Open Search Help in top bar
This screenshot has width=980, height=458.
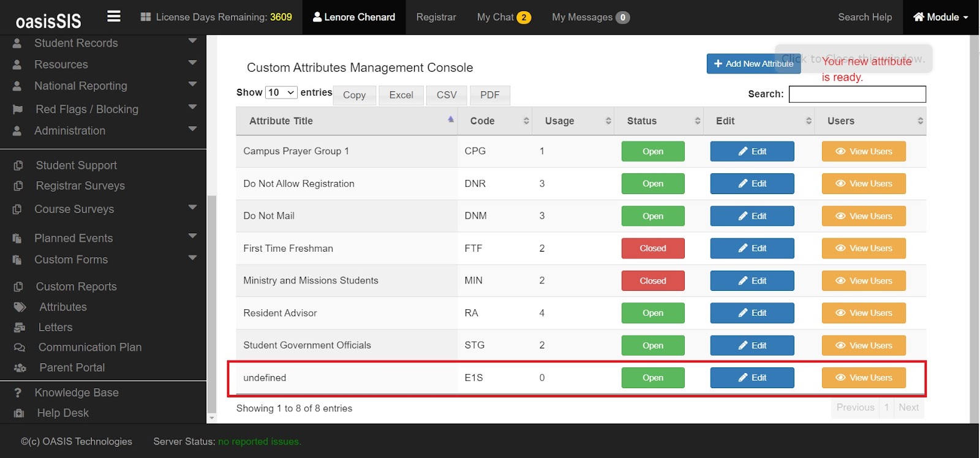[x=865, y=17]
